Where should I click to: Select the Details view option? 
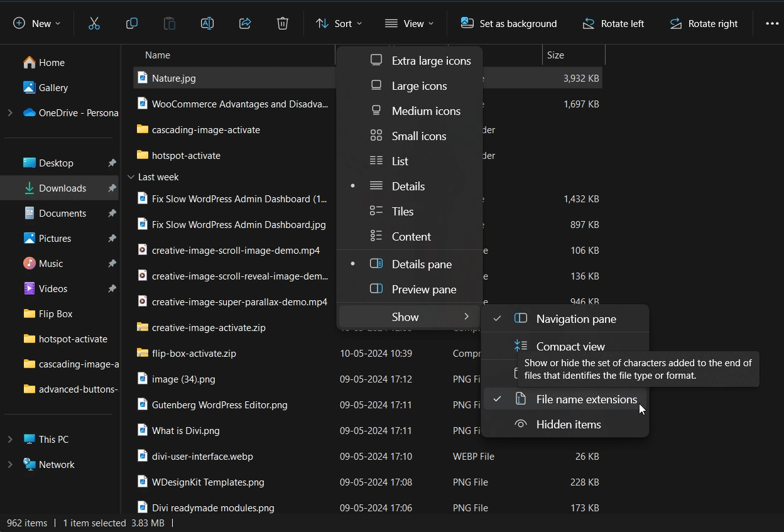[410, 186]
